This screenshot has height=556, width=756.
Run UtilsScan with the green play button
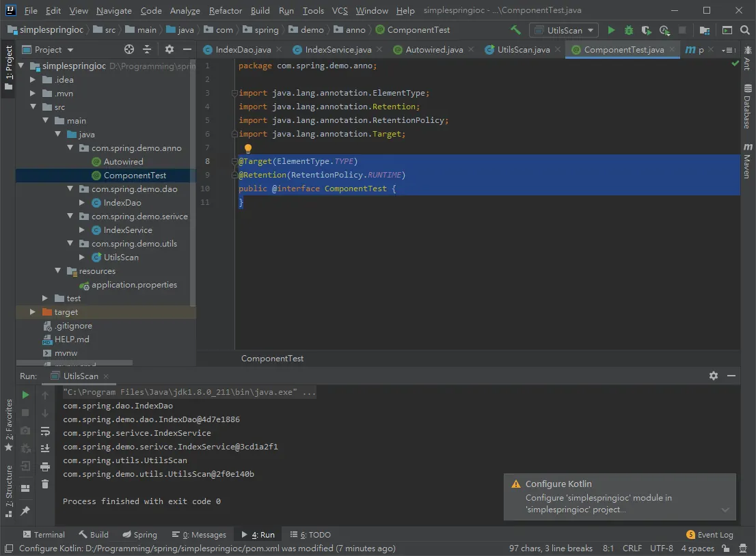point(611,30)
